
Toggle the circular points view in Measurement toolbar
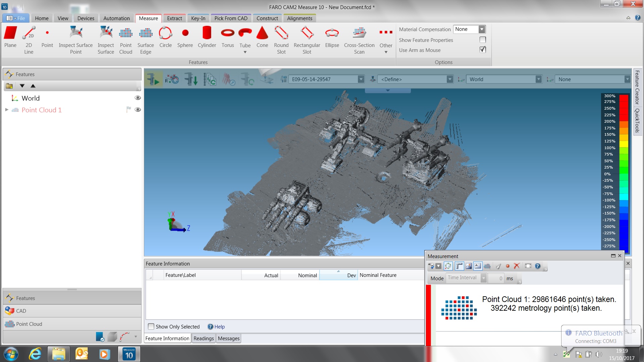point(448,266)
